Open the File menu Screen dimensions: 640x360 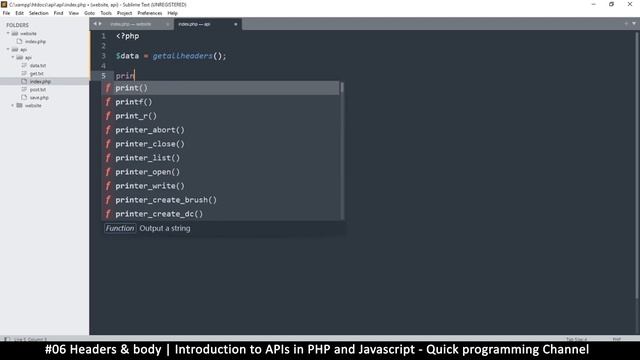point(6,13)
